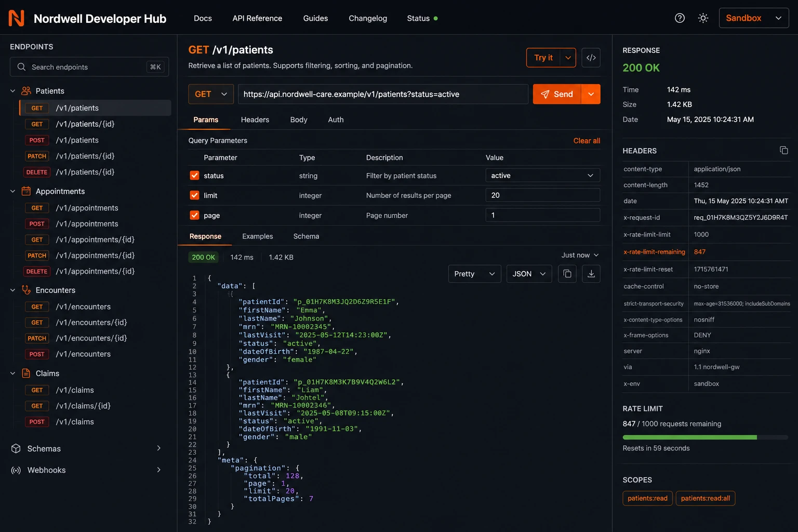Viewport: 798px width, 532px height.
Task: Collapse the Appointments endpoint group
Action: (12, 191)
